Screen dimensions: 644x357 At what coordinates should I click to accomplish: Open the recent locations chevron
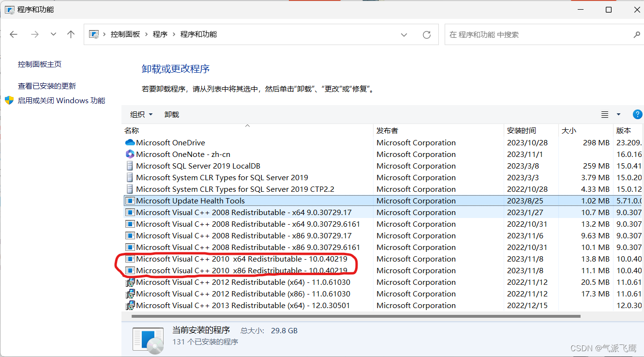click(53, 34)
